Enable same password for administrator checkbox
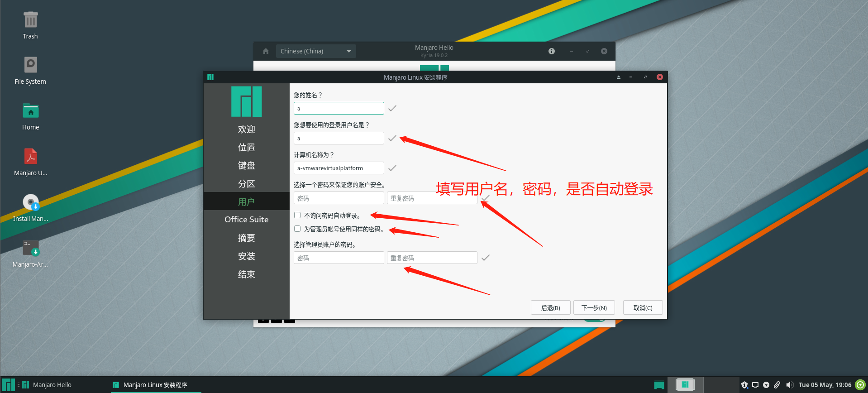 (297, 229)
